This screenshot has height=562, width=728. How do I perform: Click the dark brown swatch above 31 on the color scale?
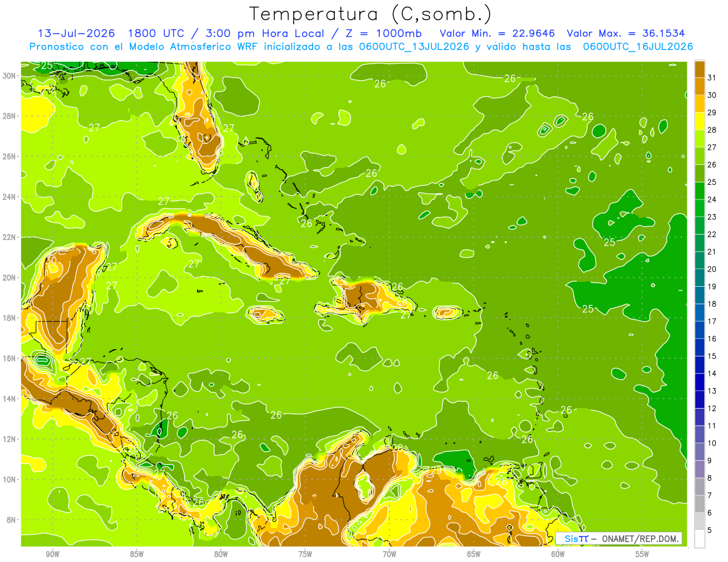point(699,69)
